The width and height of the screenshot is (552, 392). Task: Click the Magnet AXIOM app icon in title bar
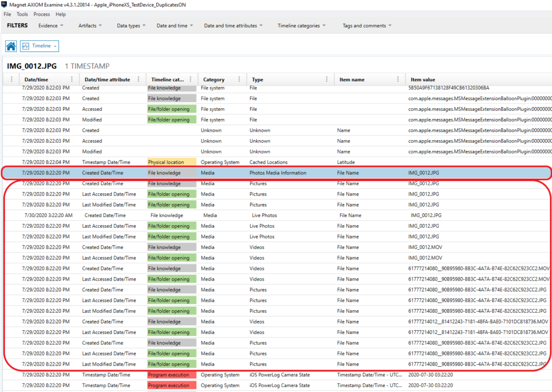[x=4, y=4]
